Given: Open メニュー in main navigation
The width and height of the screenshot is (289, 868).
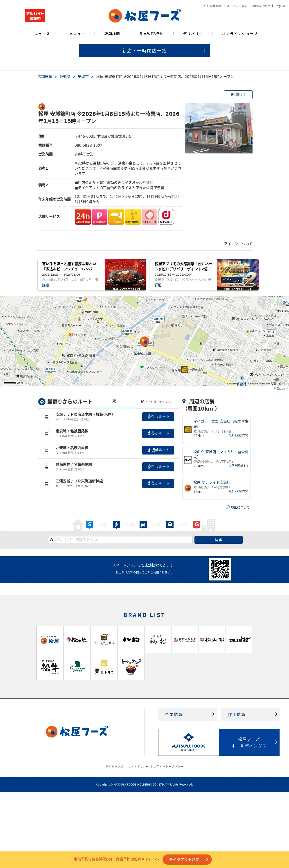Looking at the screenshot, I should (77, 34).
